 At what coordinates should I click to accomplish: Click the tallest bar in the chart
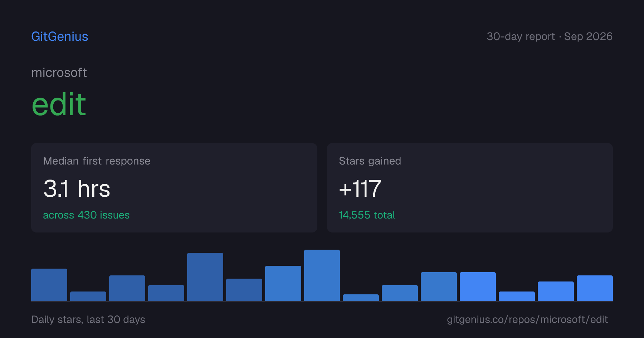322,275
